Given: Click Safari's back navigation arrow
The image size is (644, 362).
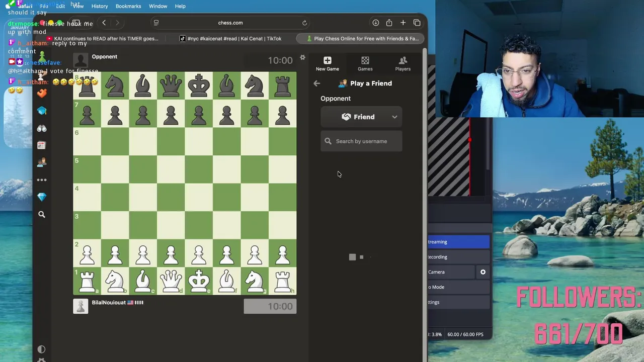Looking at the screenshot, I should (x=104, y=23).
